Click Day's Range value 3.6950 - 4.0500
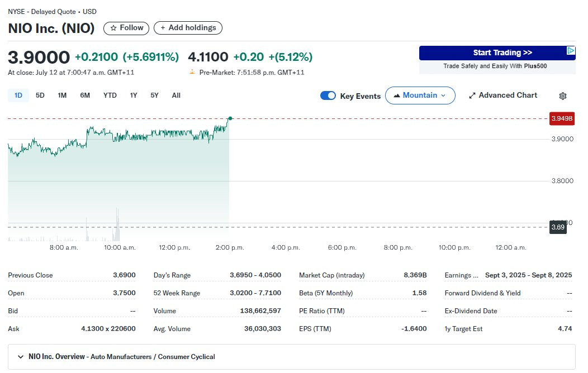The width and height of the screenshot is (588, 373). point(255,275)
